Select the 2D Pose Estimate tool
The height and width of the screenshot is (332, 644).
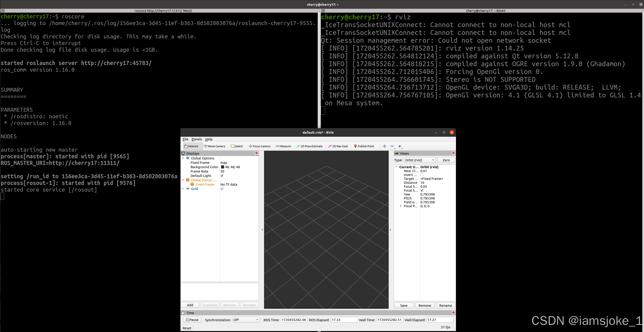309,146
